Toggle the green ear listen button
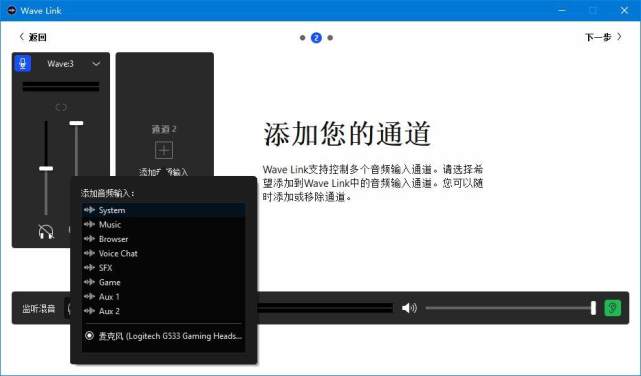Screen dimensions: 641x376 tap(612, 308)
